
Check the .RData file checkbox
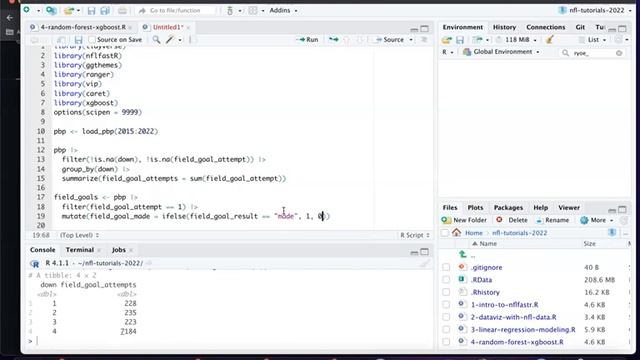(x=446, y=280)
